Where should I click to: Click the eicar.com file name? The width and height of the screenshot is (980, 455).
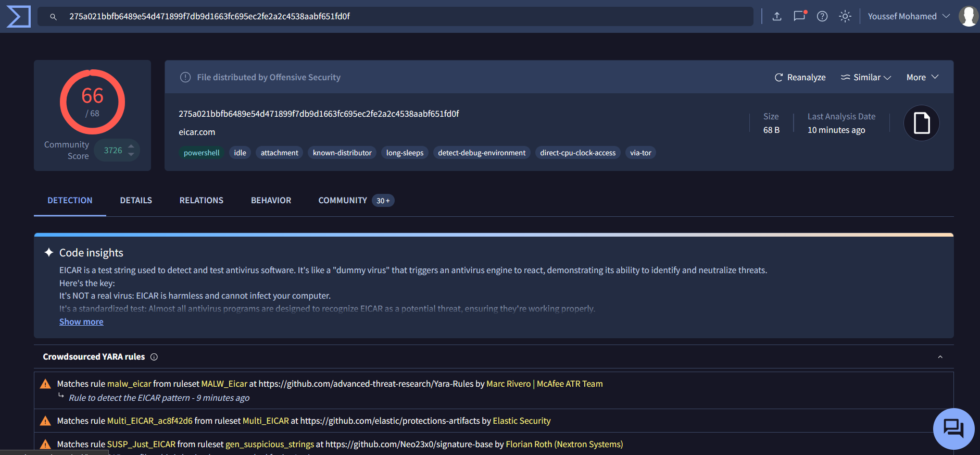[197, 132]
